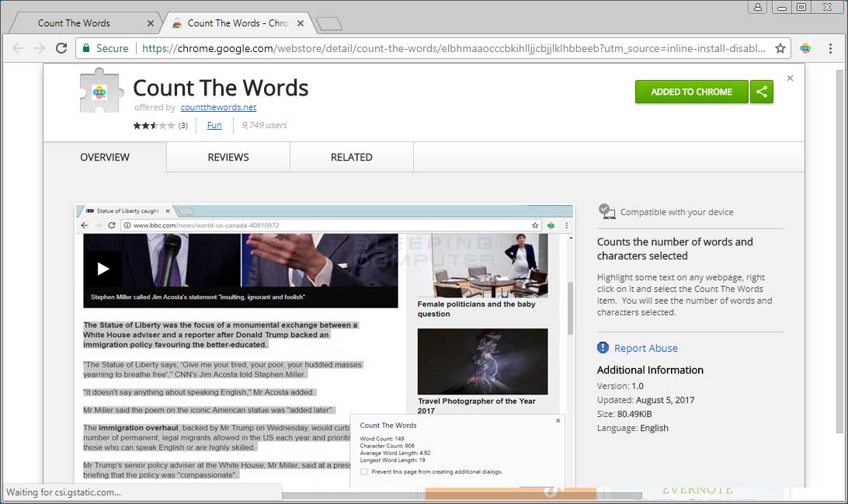This screenshot has height=504, width=848.
Task: Close the active Chrome web store tab
Action: pyautogui.click(x=301, y=23)
